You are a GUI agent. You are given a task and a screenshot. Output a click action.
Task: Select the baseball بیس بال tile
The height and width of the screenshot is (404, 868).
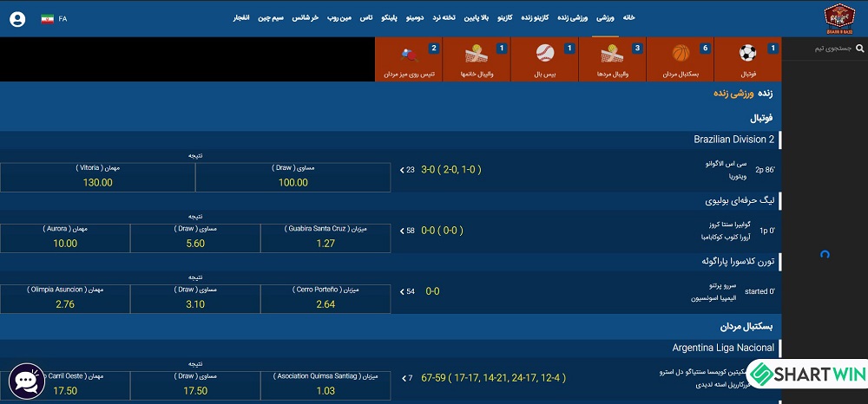[x=545, y=60]
